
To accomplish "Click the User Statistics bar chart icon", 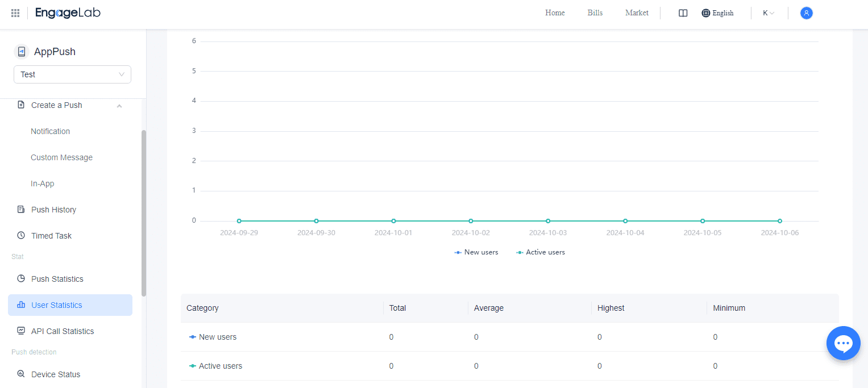I will [x=21, y=305].
